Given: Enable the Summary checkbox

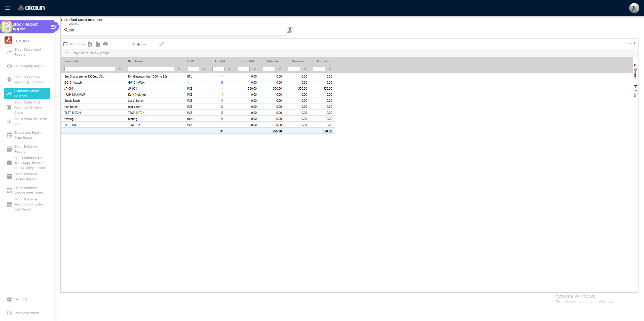Looking at the screenshot, I should [x=66, y=44].
